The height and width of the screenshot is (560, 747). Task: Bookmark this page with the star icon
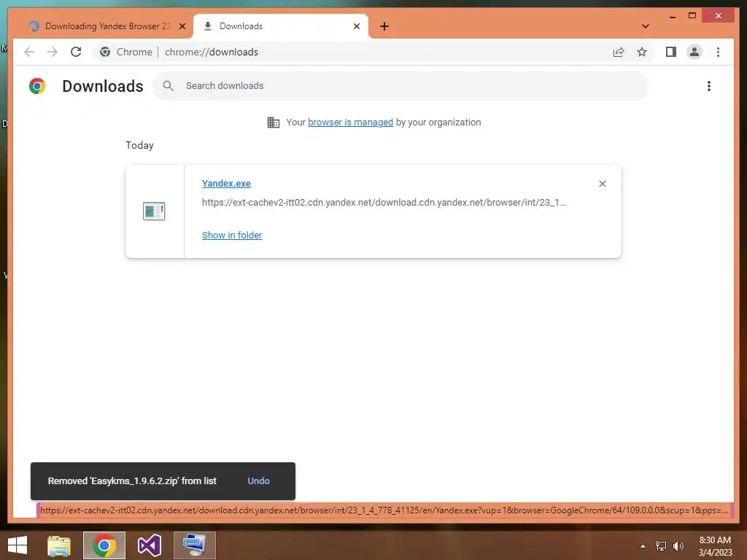[x=642, y=52]
